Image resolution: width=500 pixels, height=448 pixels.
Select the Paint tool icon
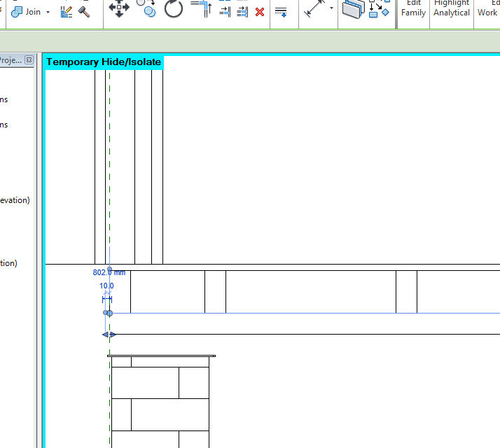(x=67, y=12)
